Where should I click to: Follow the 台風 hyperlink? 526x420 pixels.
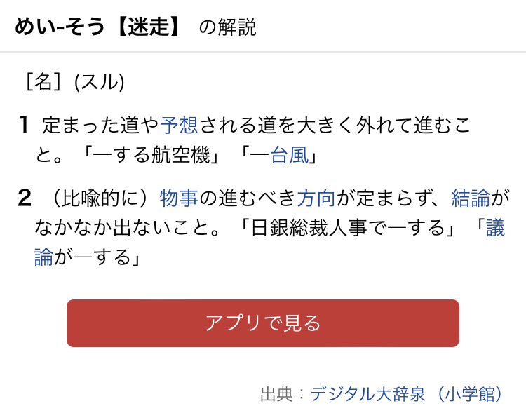point(289,155)
